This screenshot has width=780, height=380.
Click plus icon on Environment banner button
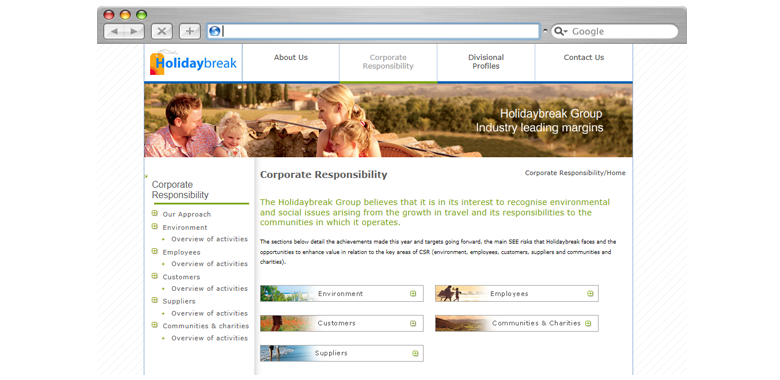413,293
